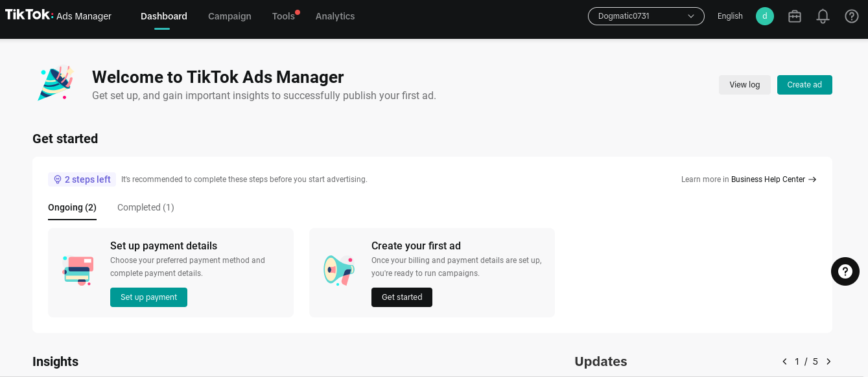868x377 pixels.
Task: Switch to the Completed (1) tab
Action: coord(146,207)
